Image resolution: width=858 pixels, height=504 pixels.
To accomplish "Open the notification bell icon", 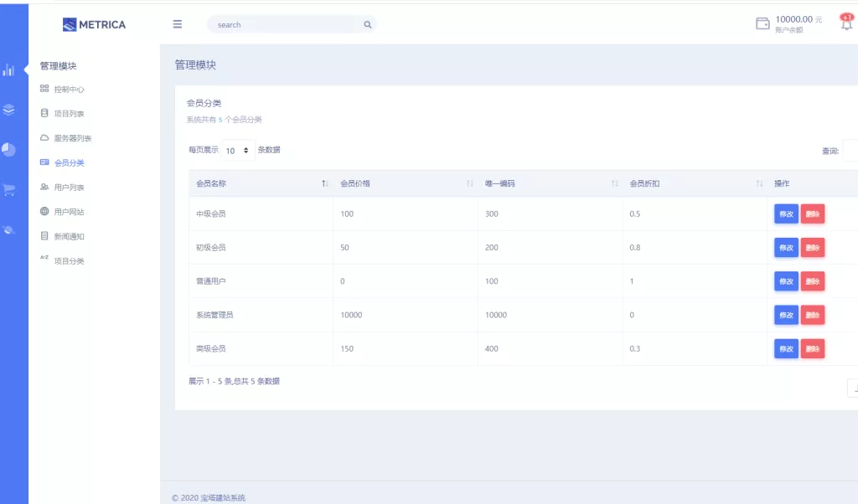I will pyautogui.click(x=846, y=23).
